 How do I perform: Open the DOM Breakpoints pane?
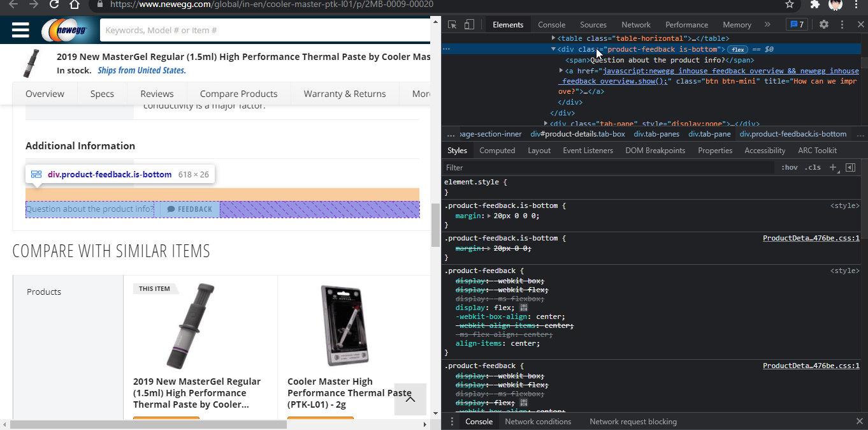pyautogui.click(x=655, y=151)
